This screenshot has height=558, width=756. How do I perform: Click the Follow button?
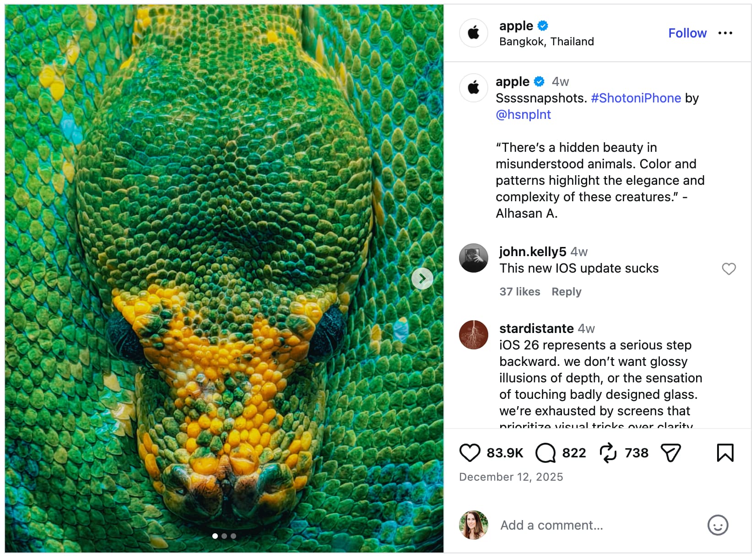687,33
